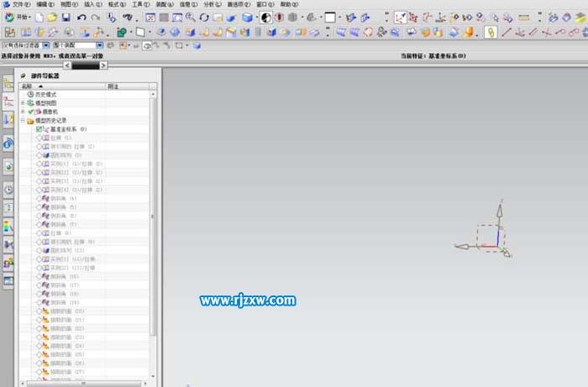
Task: Collapse the 模型历史记录 tree node
Action: tap(23, 120)
